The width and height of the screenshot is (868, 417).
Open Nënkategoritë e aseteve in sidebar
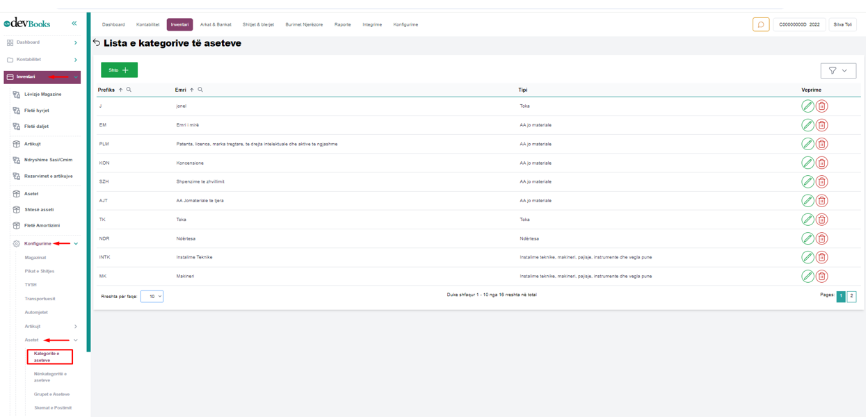click(50, 377)
